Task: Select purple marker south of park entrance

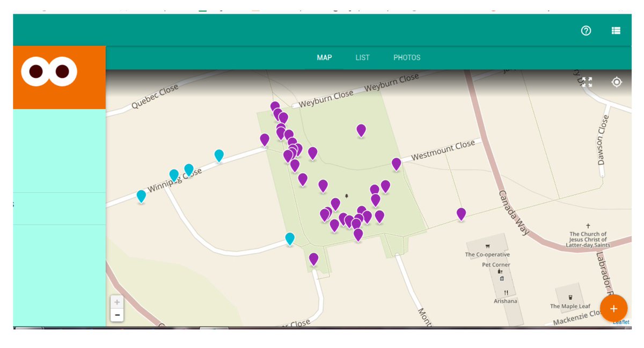Action: click(313, 260)
